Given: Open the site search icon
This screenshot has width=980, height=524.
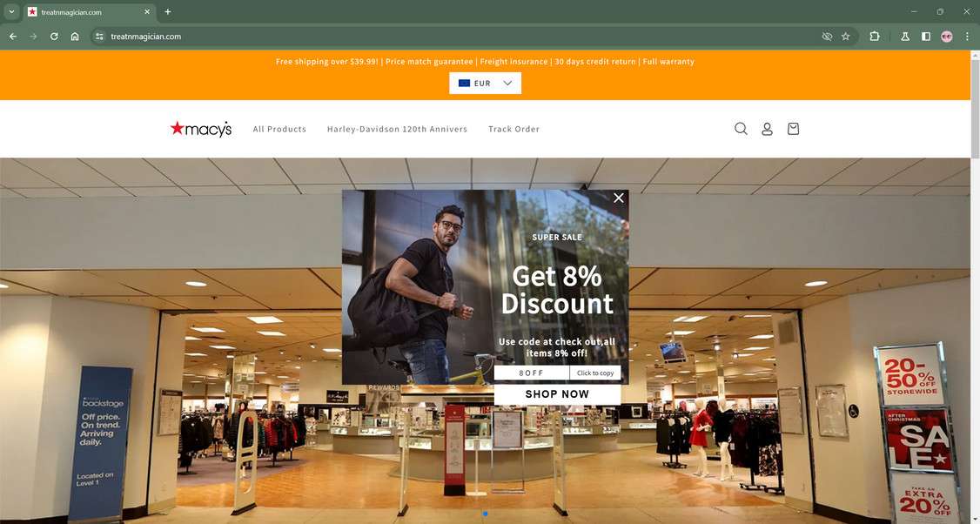Looking at the screenshot, I should point(741,129).
